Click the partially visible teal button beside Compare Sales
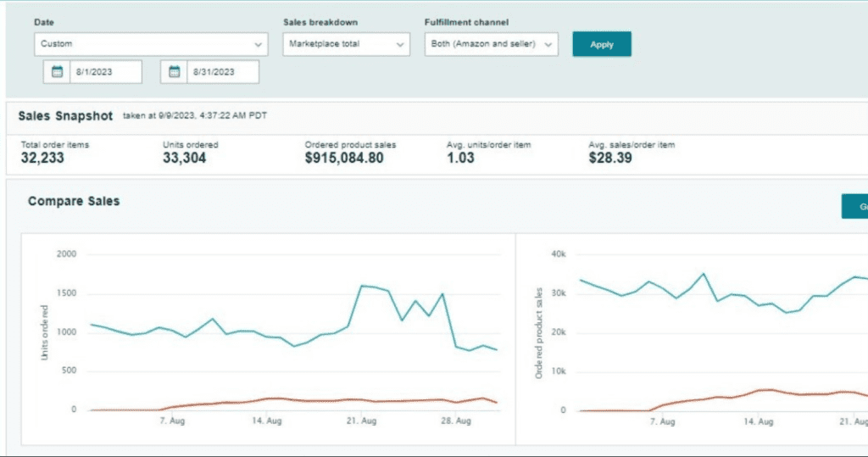This screenshot has height=457, width=868. (854, 206)
